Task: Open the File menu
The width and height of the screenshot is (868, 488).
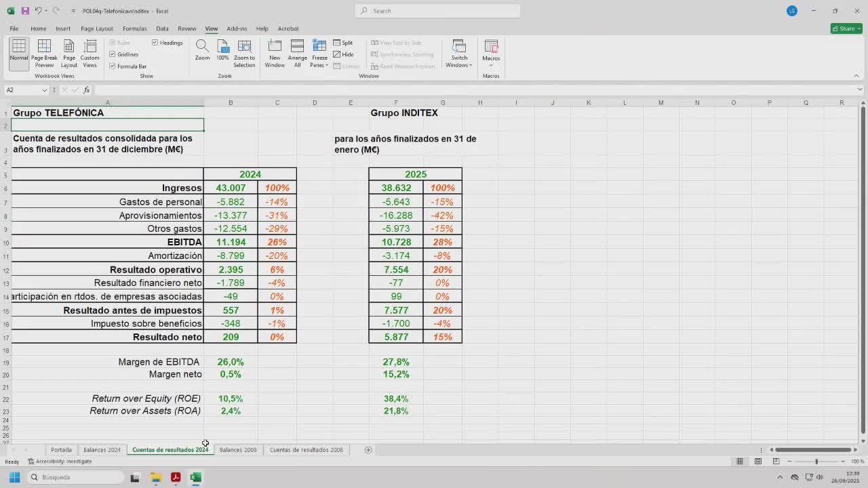Action: (14, 28)
